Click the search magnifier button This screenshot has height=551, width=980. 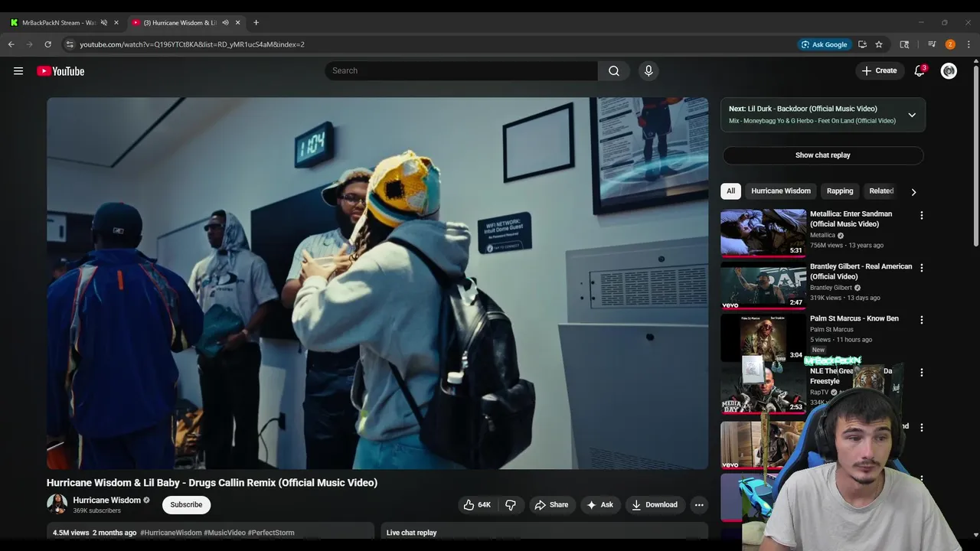(x=614, y=70)
